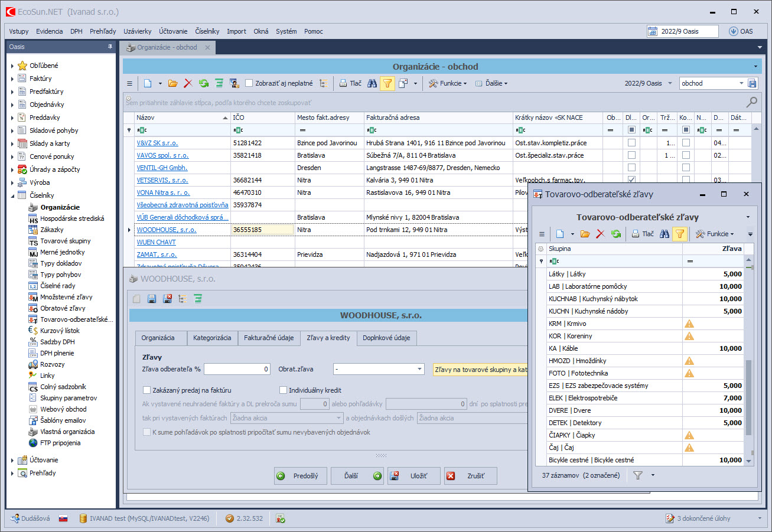Open the Funkcie dropdown in the Organizácie toolbar

click(448, 84)
